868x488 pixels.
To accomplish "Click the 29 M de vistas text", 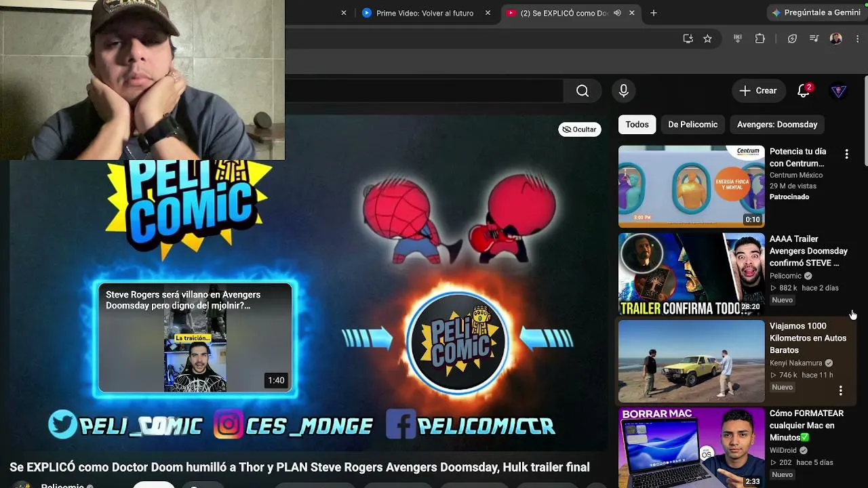I will [793, 186].
